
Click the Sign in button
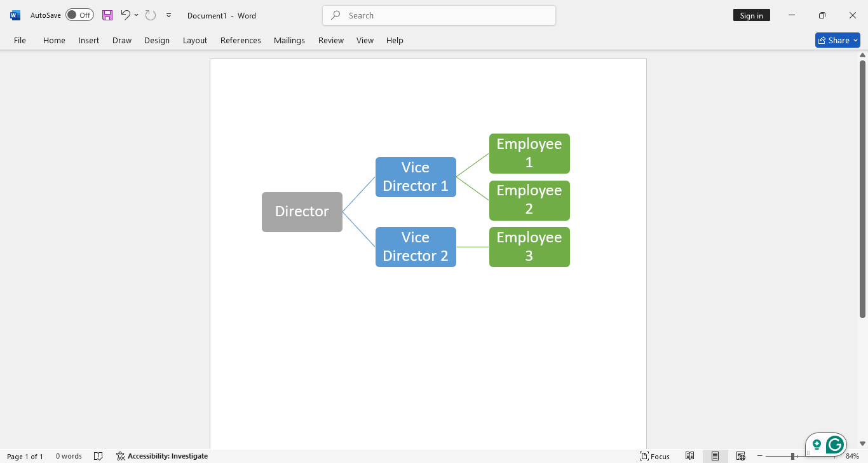[x=751, y=15]
